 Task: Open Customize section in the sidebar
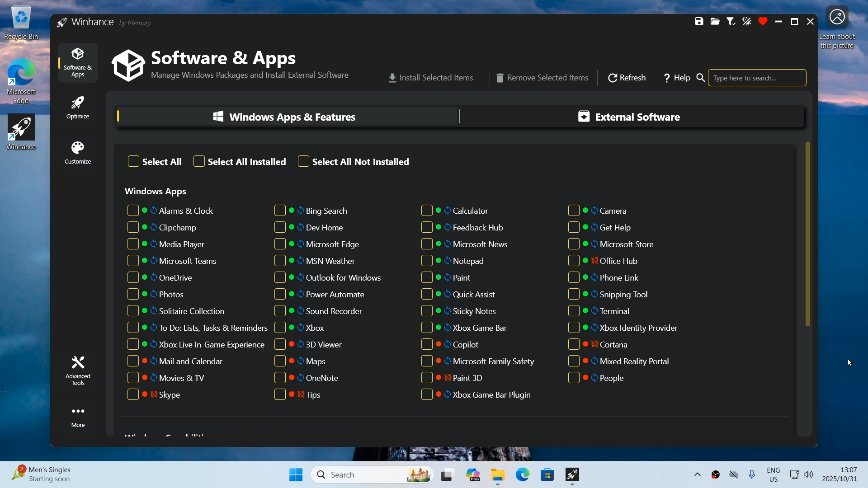(77, 153)
